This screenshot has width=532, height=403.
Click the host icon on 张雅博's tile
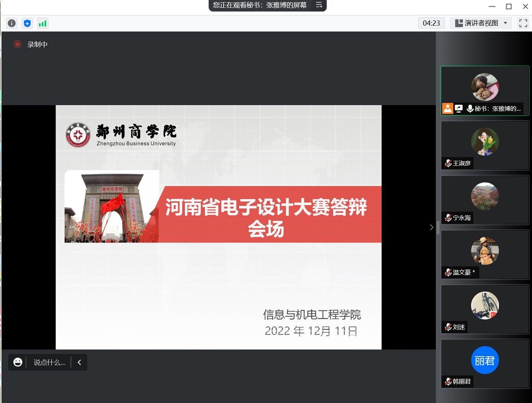448,108
